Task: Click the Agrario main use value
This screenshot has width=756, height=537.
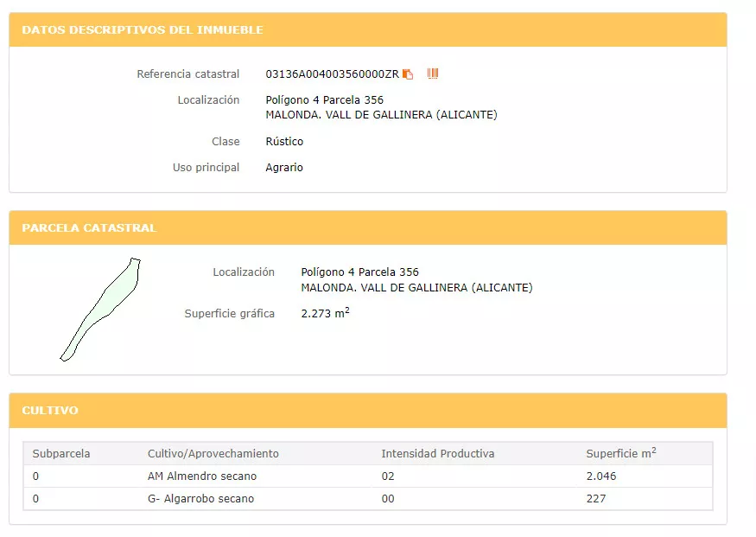Action: (x=284, y=168)
